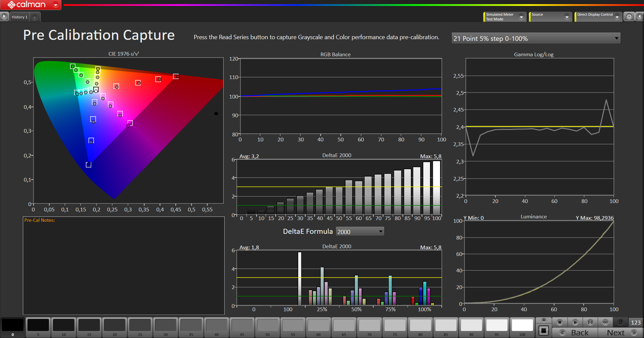
Task: Expand the left panel with arrow icon
Action: point(4,16)
